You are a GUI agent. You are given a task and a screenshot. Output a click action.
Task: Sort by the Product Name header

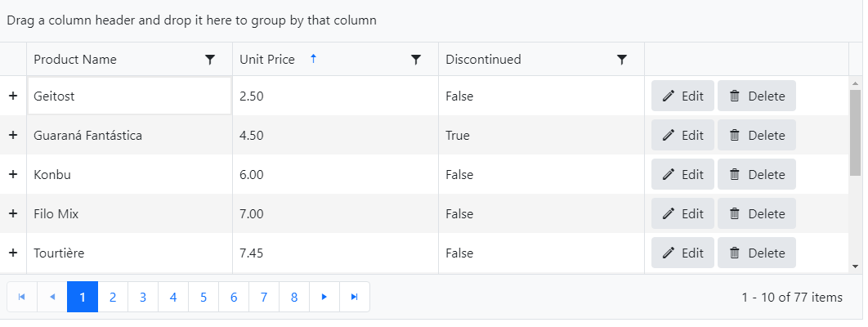75,60
